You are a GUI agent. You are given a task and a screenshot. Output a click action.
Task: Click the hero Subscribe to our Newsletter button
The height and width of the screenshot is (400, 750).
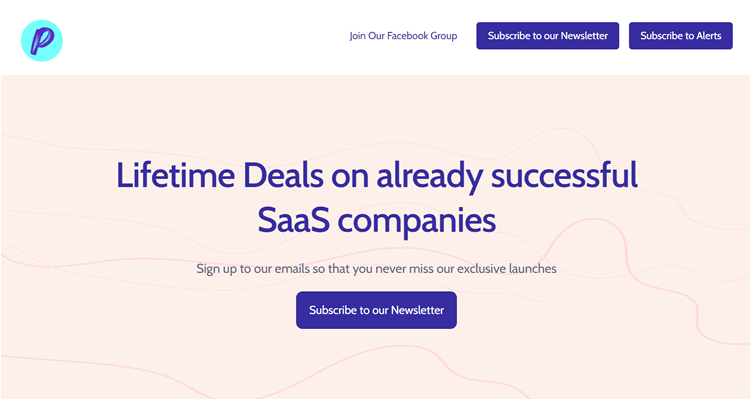376,310
